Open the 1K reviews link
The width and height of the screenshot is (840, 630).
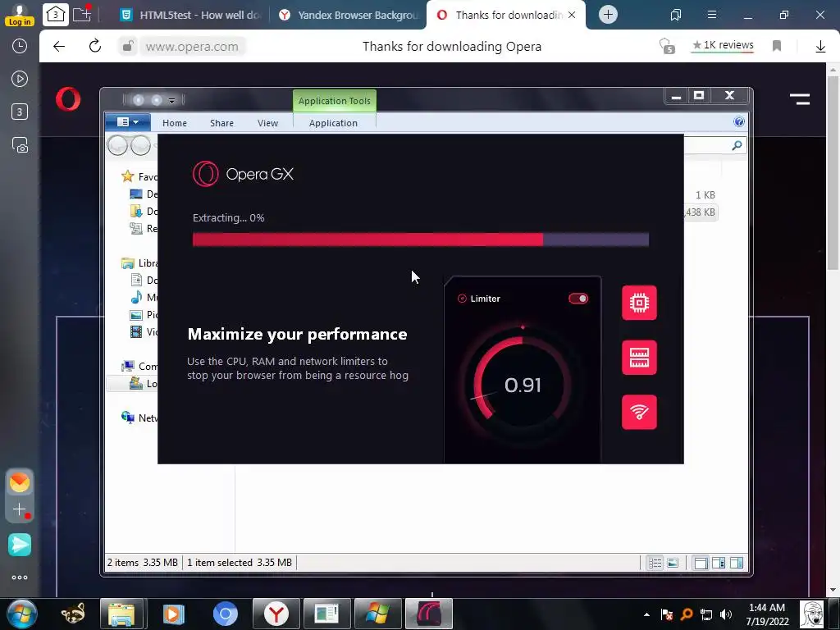click(723, 45)
